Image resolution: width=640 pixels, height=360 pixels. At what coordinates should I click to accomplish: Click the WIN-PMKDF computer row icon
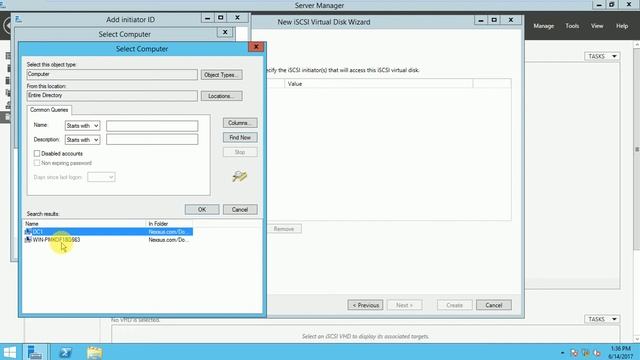coord(28,240)
